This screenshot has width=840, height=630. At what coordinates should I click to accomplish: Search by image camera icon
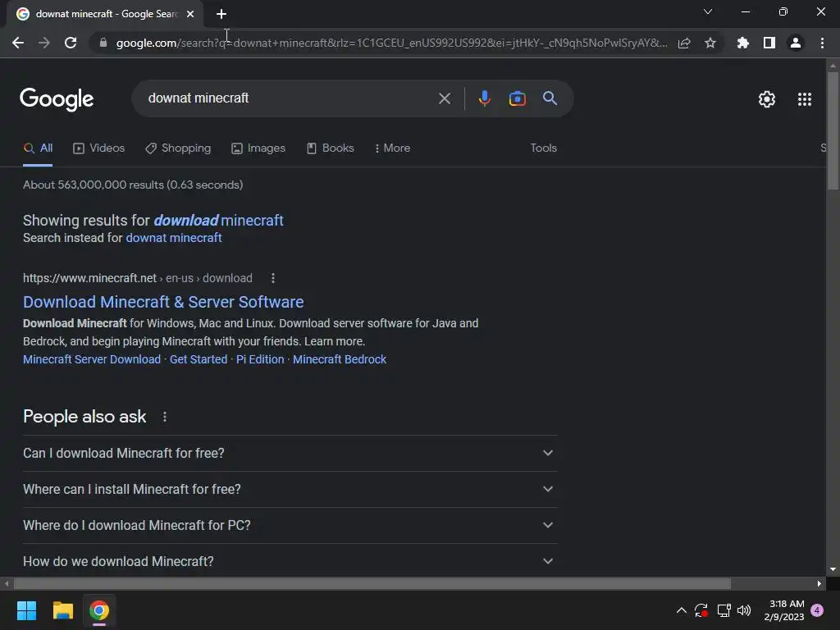(517, 98)
